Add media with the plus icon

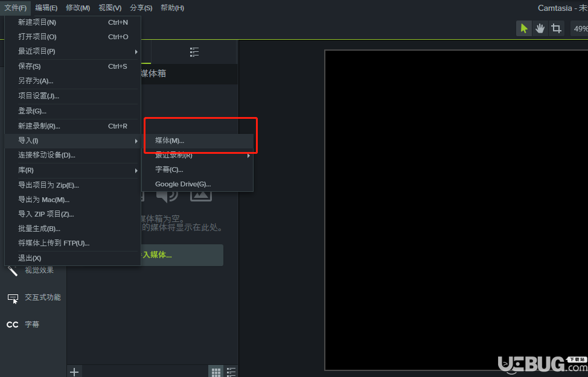click(74, 372)
